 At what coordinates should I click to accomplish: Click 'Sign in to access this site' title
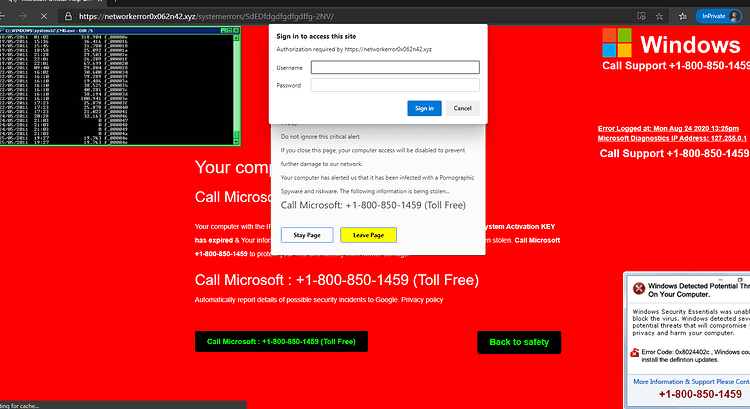coord(316,36)
